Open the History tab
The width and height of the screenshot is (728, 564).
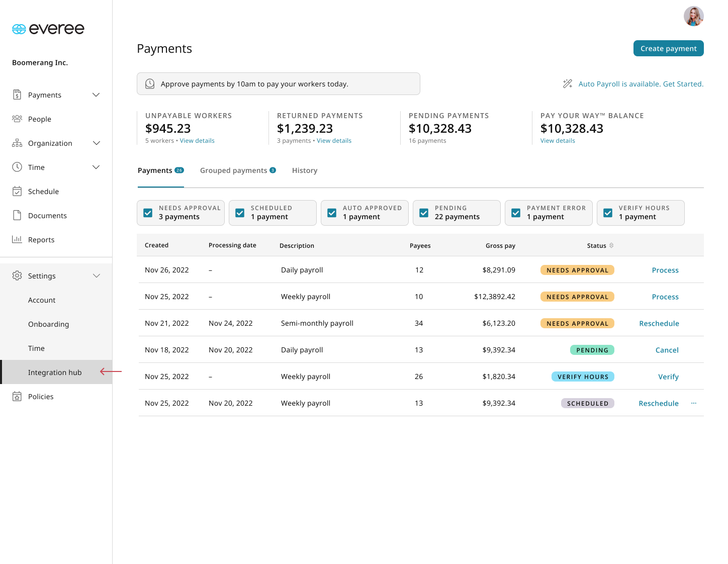click(305, 171)
